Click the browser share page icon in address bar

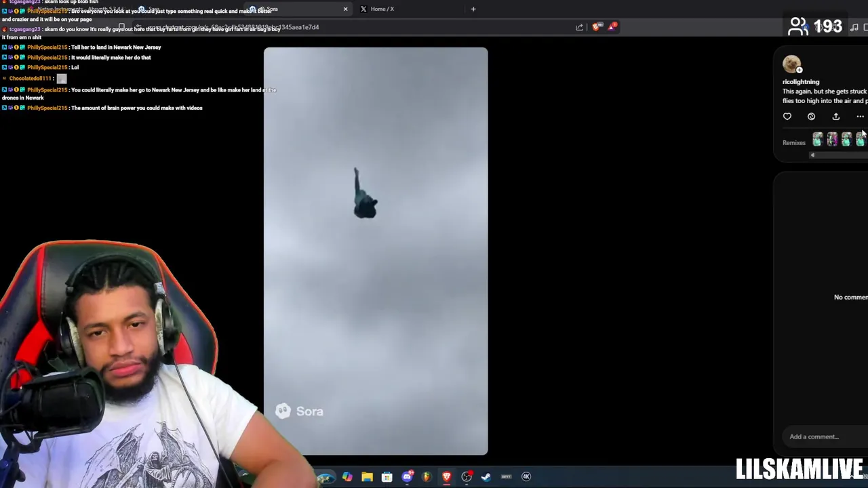pyautogui.click(x=580, y=27)
